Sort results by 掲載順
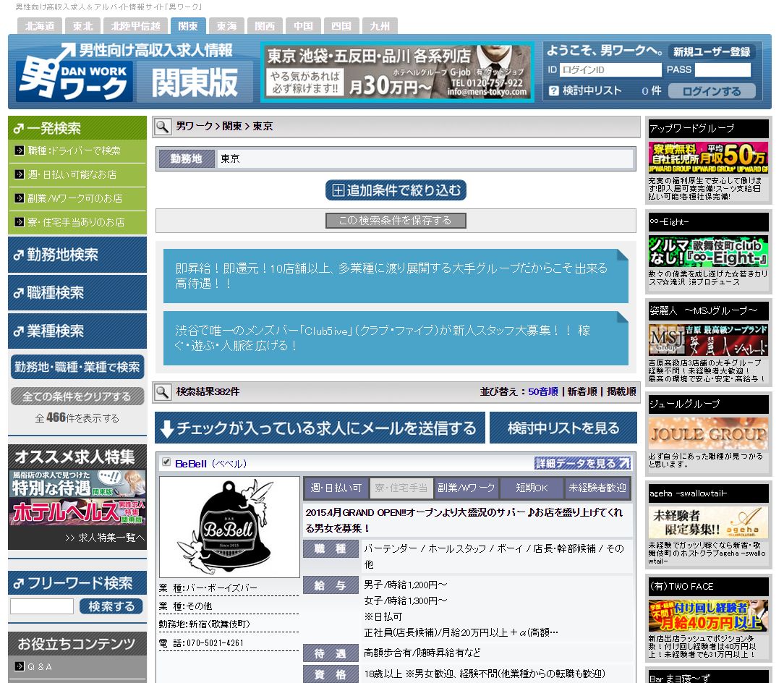The height and width of the screenshot is (683, 784). [621, 392]
